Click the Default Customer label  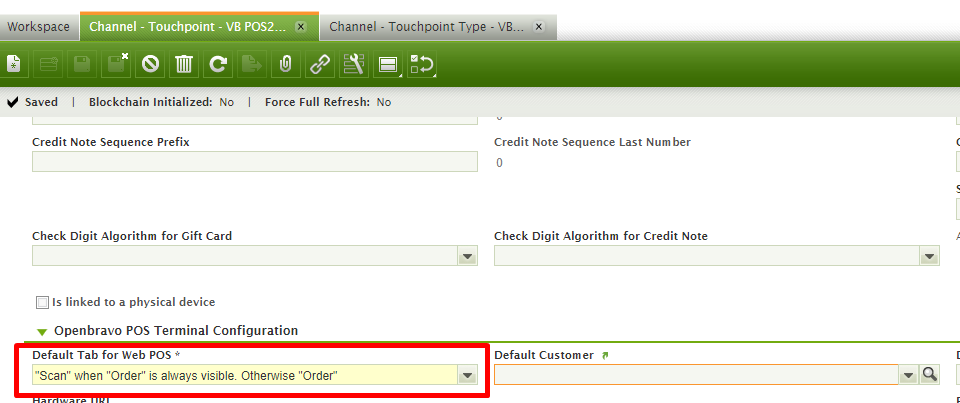point(544,355)
